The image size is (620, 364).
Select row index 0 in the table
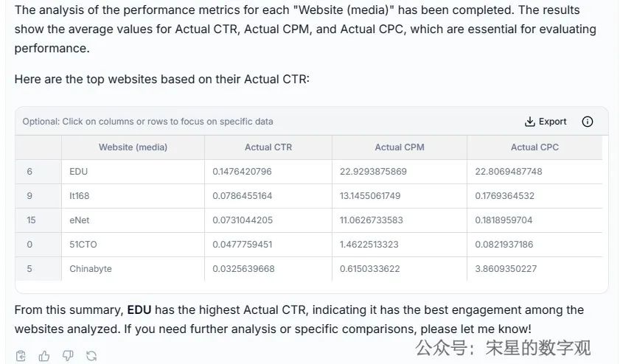[x=29, y=245]
